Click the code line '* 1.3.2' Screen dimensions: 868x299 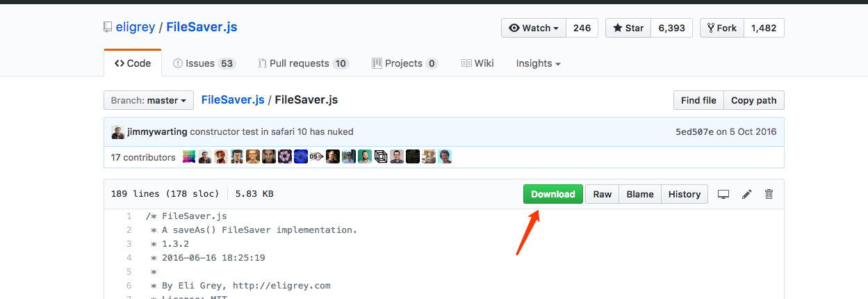[x=170, y=243]
